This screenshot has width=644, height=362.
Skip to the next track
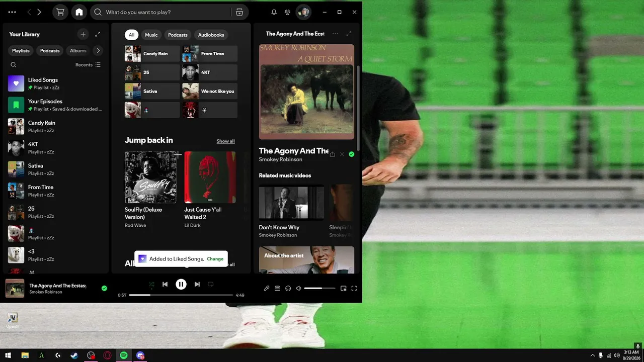click(197, 284)
